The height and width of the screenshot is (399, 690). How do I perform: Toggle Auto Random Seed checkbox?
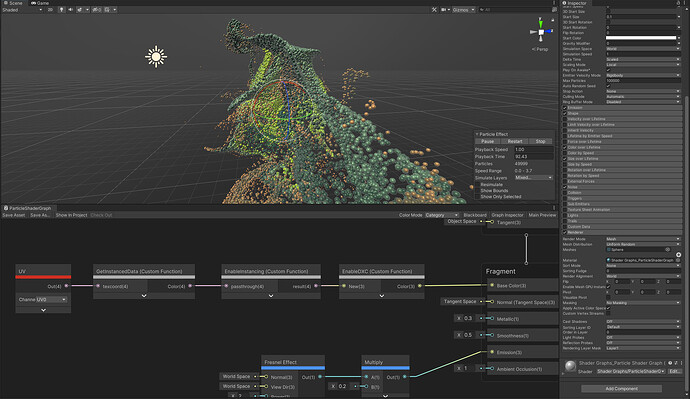tap(609, 86)
